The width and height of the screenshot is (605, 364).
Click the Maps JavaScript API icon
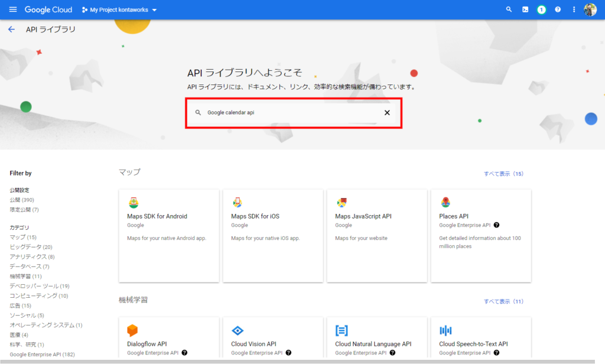[x=341, y=202]
